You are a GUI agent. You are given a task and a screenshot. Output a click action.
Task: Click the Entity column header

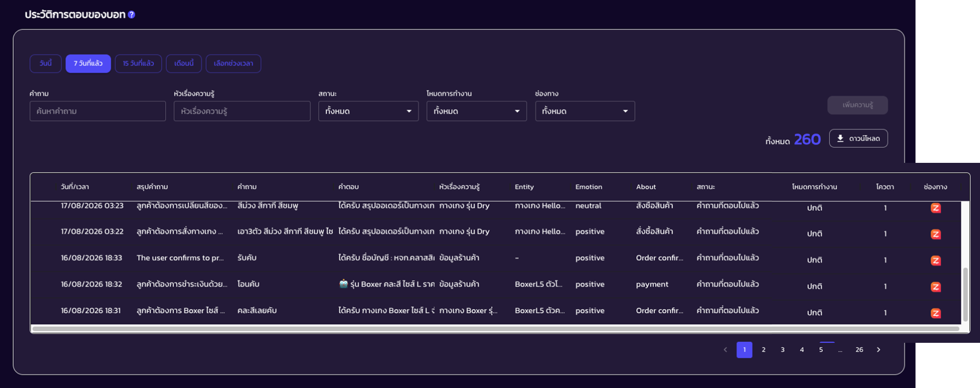pos(524,187)
